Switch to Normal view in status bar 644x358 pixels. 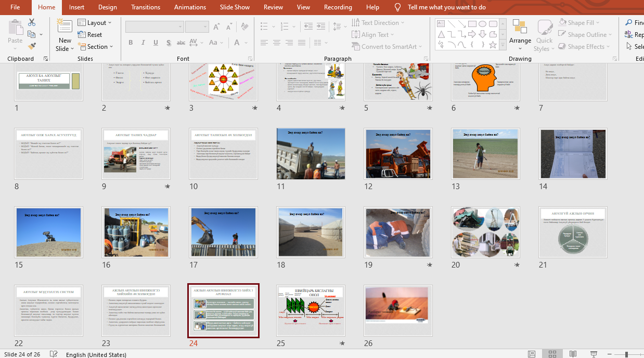click(x=531, y=354)
